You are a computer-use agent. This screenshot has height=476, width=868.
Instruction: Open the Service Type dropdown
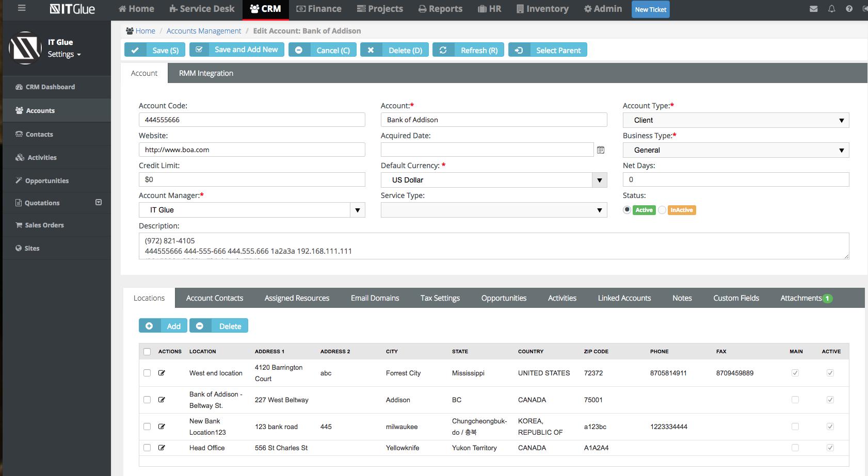click(493, 210)
